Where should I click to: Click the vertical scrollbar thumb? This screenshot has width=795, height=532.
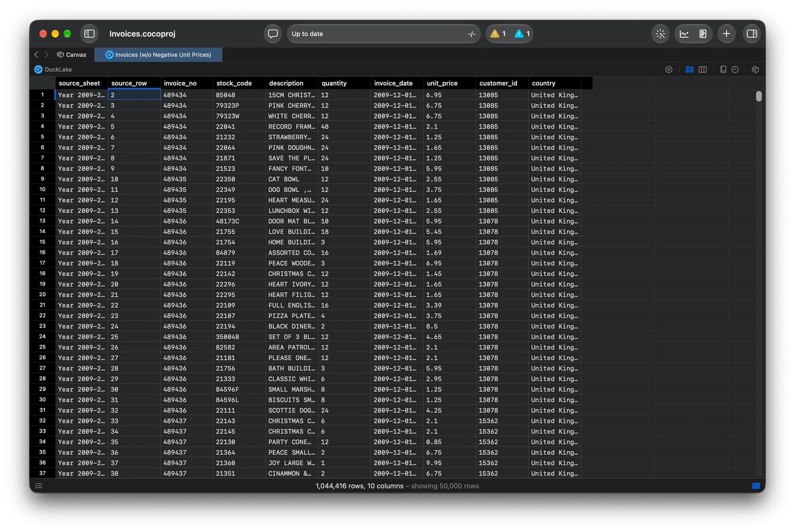pyautogui.click(x=759, y=96)
